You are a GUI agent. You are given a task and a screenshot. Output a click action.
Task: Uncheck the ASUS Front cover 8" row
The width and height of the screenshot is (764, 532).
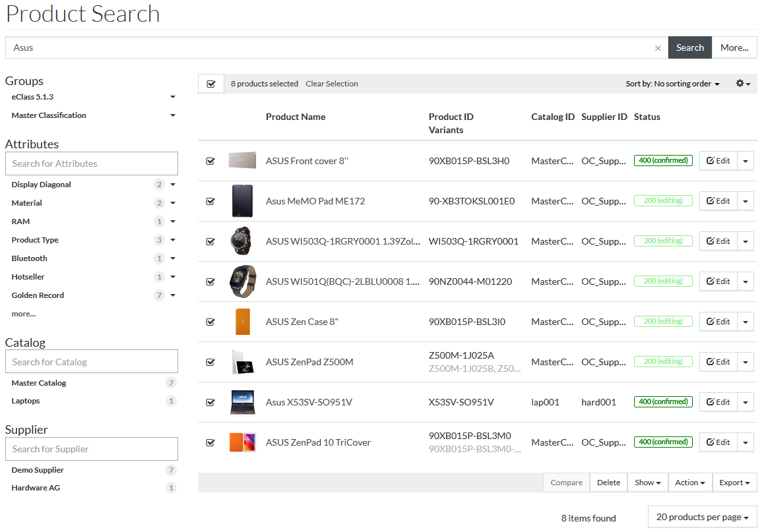210,161
